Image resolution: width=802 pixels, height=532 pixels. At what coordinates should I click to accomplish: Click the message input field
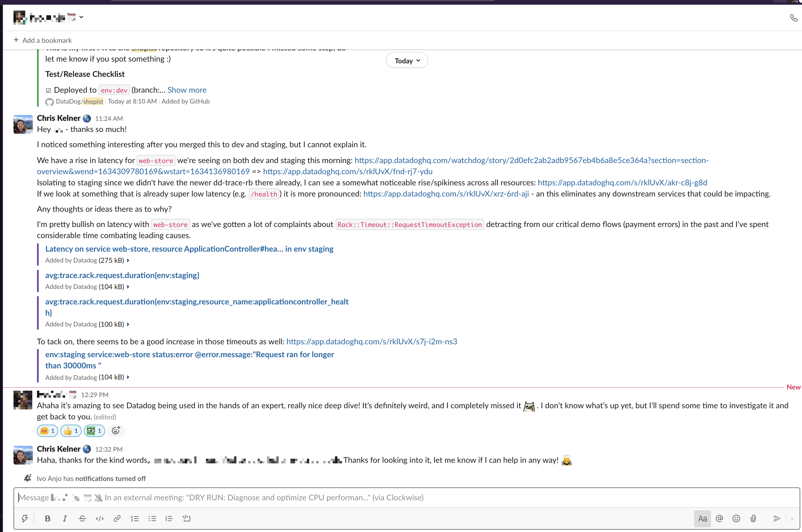407,498
